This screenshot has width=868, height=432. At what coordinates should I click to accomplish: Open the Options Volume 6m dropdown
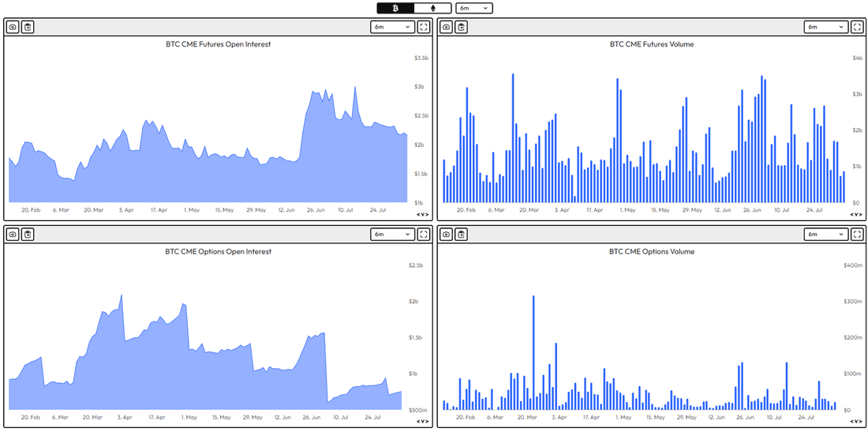click(x=826, y=235)
